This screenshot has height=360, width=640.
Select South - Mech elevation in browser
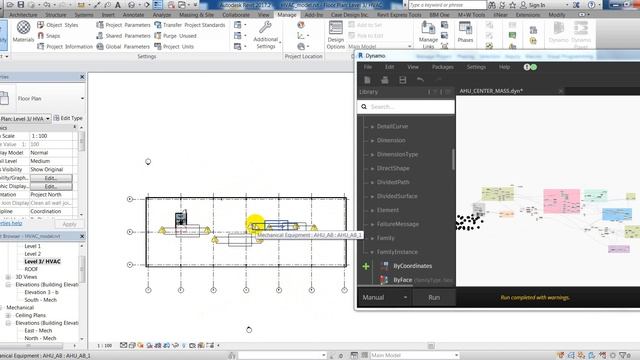pyautogui.click(x=40, y=300)
